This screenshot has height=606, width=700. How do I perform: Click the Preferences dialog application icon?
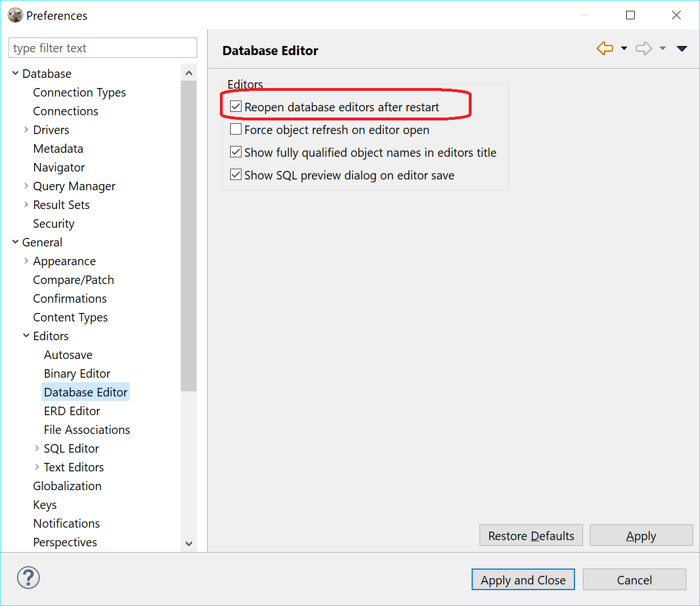[x=15, y=15]
